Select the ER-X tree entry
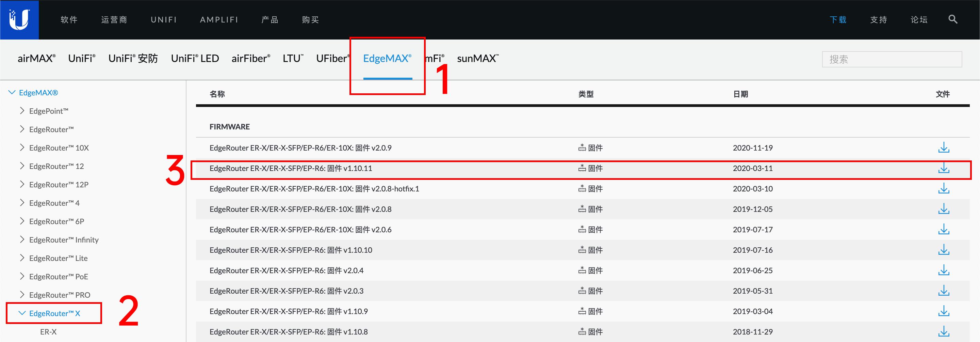This screenshot has height=342, width=980. [48, 332]
